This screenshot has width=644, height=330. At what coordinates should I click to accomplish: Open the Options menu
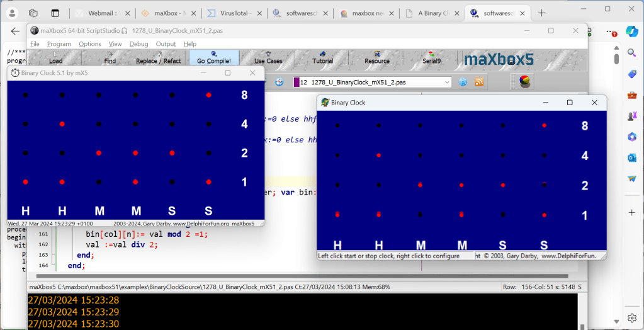tap(90, 44)
